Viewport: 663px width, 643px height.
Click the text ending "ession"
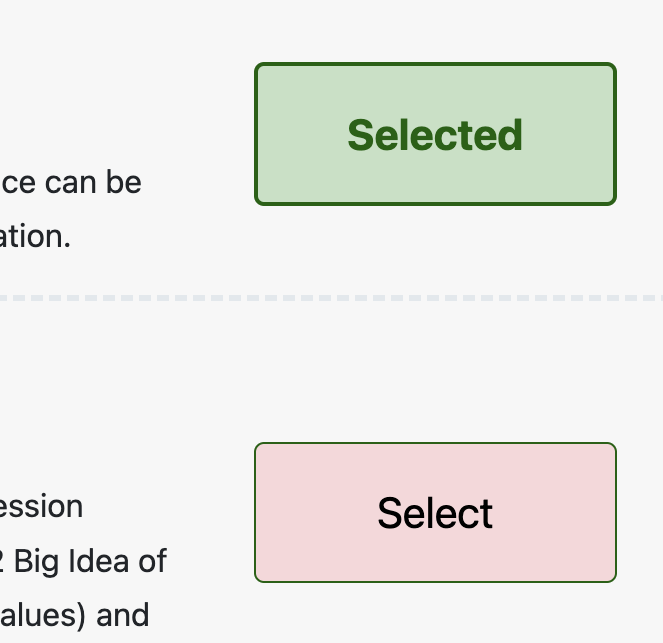42,506
